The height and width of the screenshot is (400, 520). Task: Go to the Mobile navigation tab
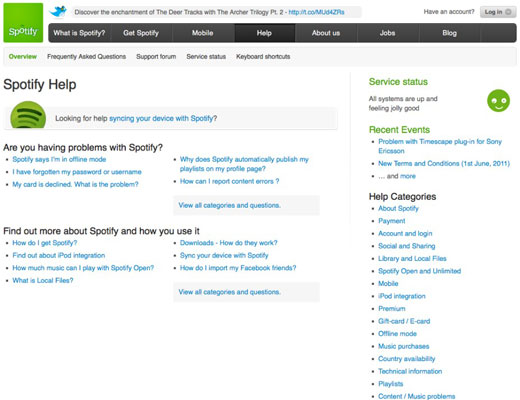(x=202, y=33)
